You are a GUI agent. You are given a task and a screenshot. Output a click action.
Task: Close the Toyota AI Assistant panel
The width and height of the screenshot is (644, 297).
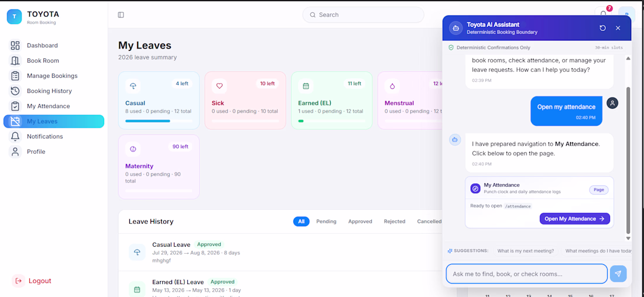point(618,28)
